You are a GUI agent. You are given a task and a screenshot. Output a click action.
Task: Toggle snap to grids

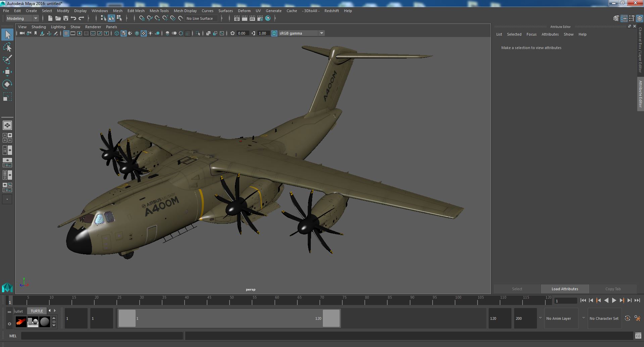[x=142, y=18]
